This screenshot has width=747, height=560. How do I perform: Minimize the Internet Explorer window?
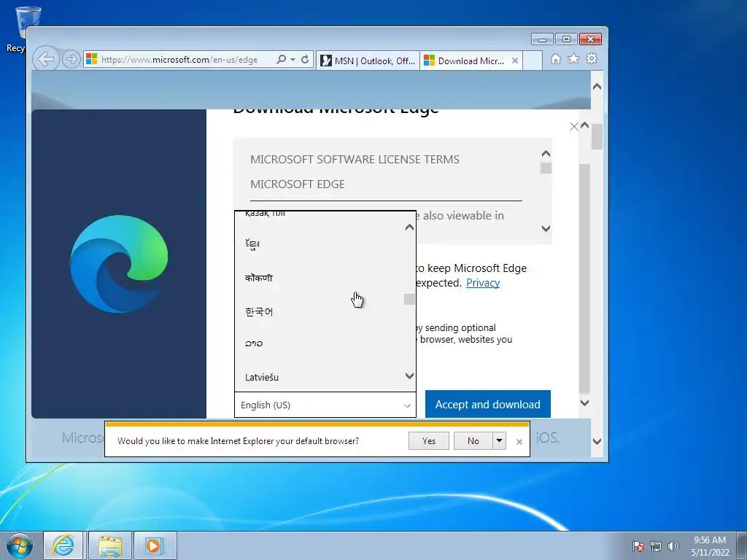click(x=542, y=39)
